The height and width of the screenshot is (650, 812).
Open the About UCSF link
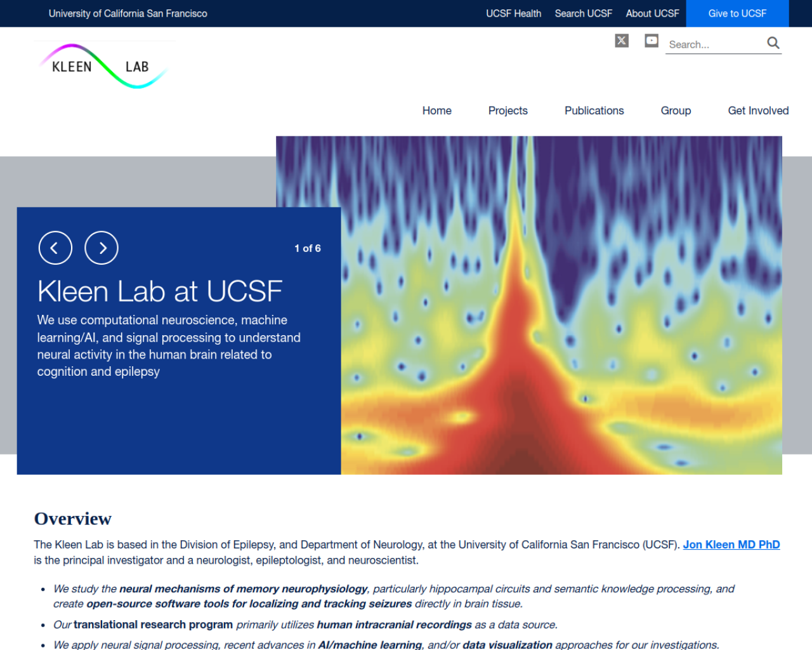[x=652, y=13]
